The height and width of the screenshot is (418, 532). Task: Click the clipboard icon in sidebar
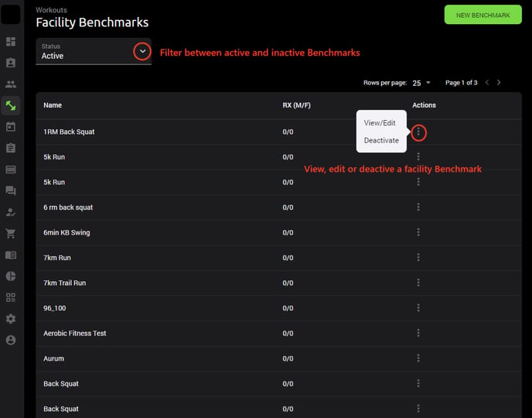(11, 148)
